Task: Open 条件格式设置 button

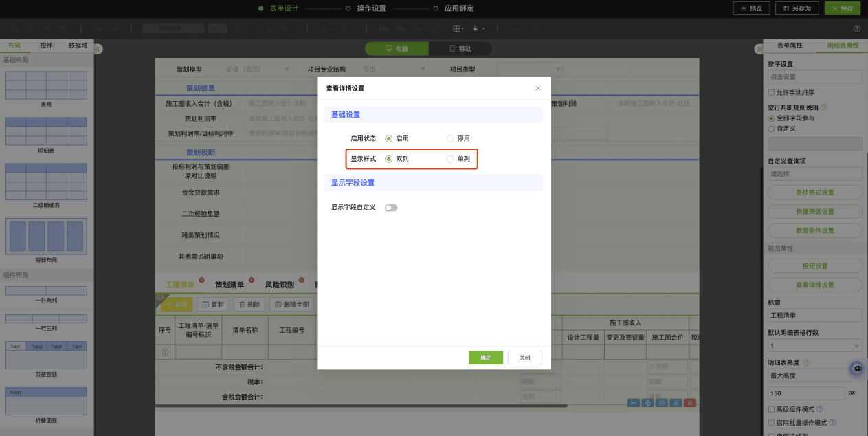Action: click(x=814, y=193)
